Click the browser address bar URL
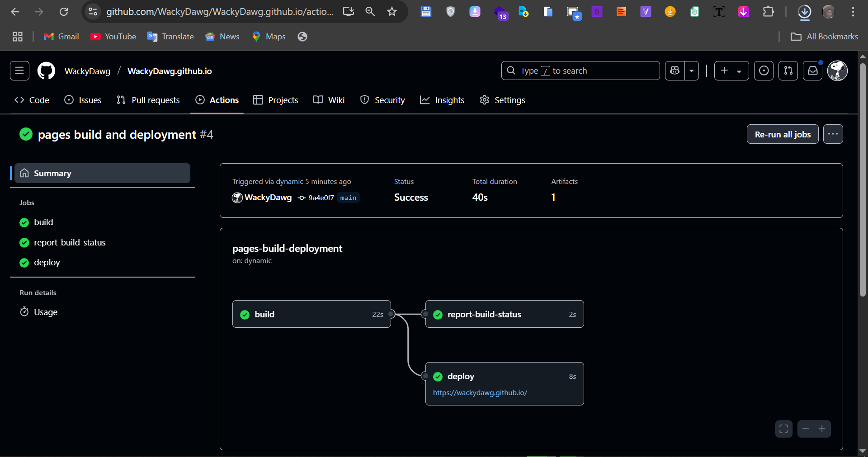This screenshot has height=457, width=868. click(x=220, y=12)
